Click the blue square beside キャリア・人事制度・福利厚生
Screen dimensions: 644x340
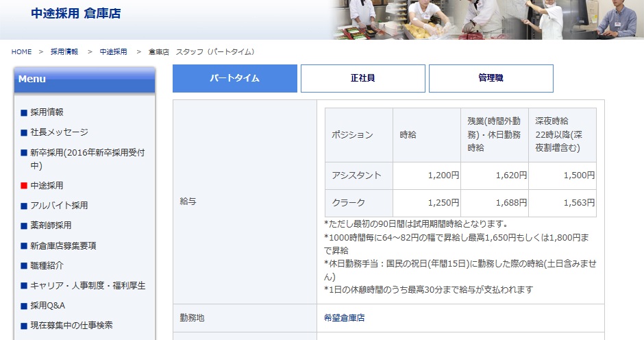click(x=24, y=286)
